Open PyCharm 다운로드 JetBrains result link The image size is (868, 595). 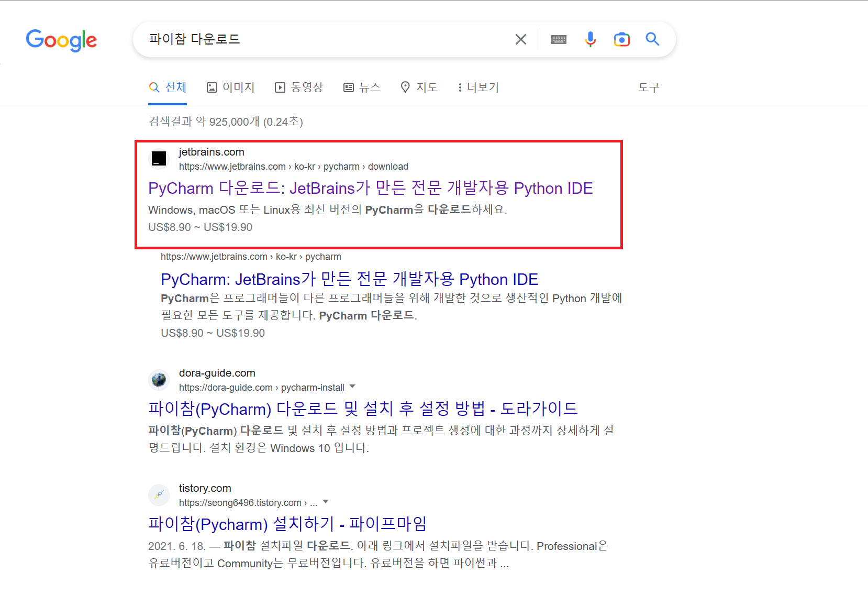[x=371, y=188]
